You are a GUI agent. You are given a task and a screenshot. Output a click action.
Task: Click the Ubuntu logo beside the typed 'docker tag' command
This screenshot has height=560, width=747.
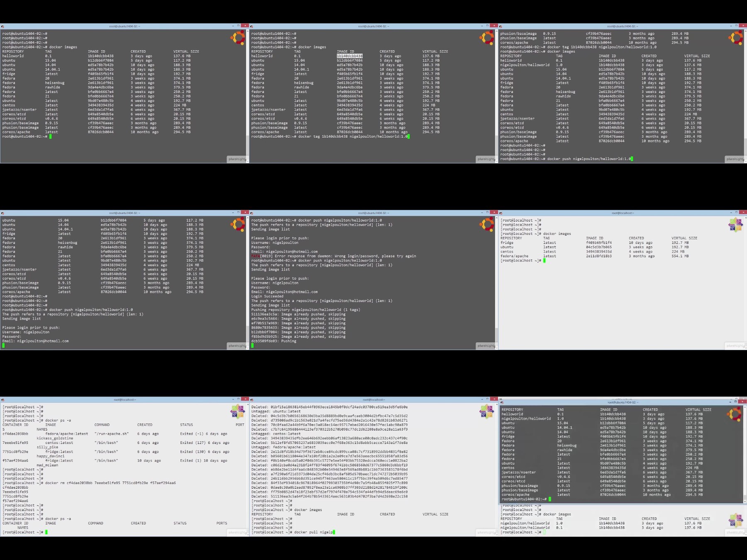point(487,38)
